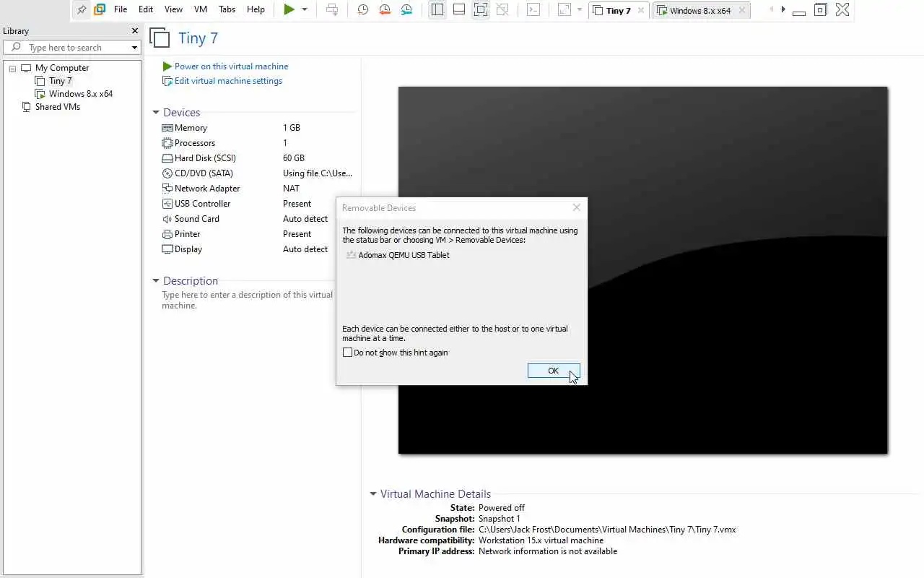Collapse the Devices section
This screenshot has width=924, height=578.
(155, 113)
